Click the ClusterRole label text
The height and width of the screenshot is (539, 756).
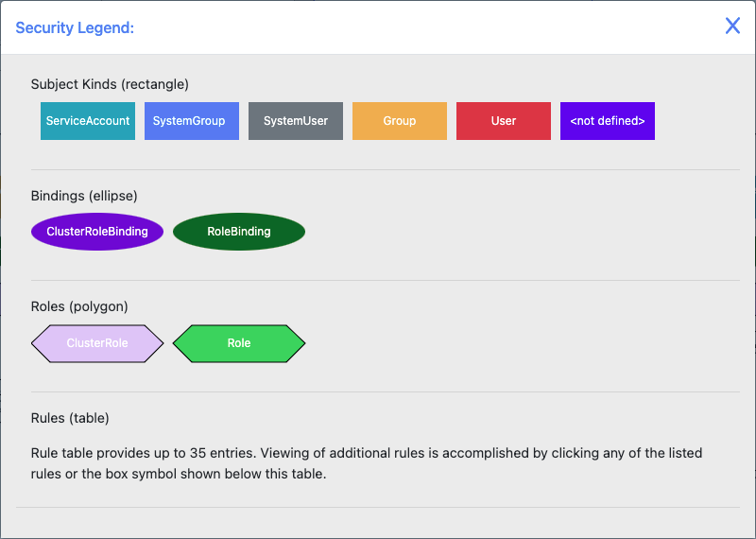pyautogui.click(x=97, y=343)
